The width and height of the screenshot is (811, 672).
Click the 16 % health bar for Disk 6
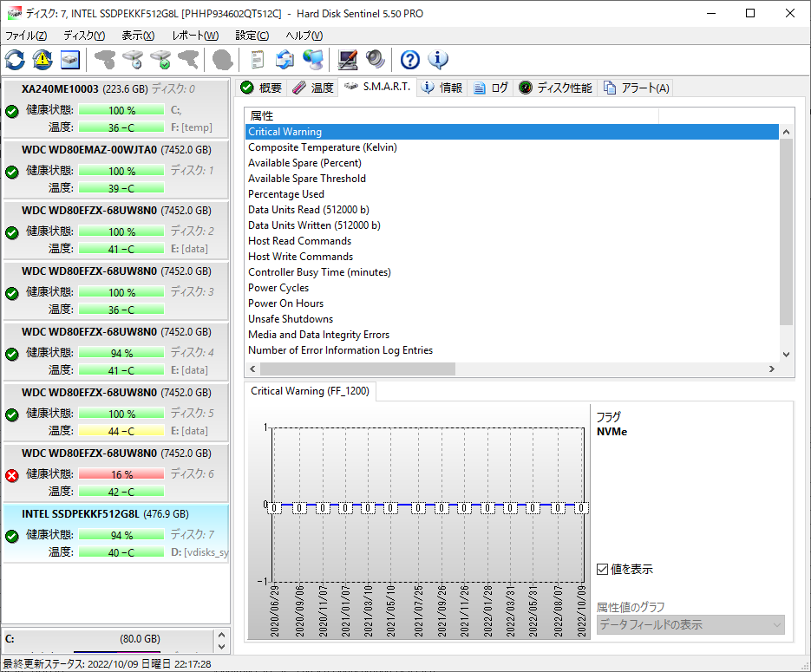[x=121, y=474]
